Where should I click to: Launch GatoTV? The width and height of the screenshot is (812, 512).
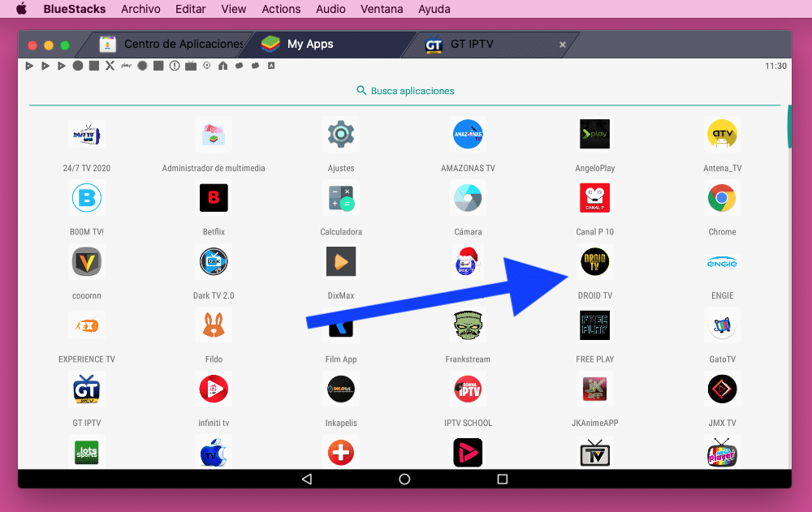point(722,325)
